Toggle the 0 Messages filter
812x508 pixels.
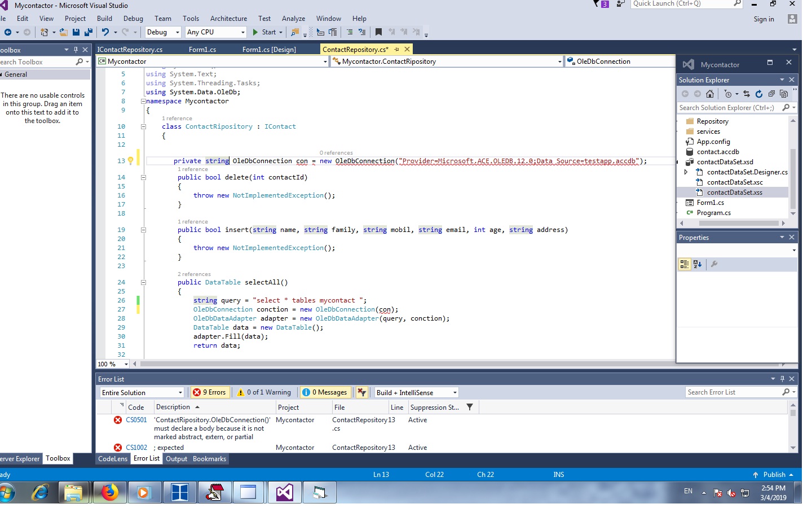pyautogui.click(x=325, y=392)
